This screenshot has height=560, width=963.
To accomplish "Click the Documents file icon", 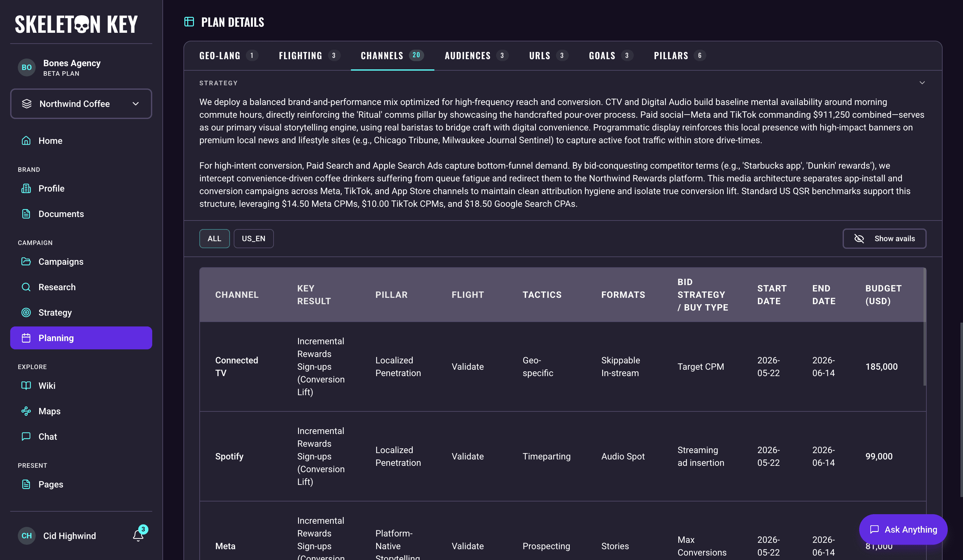I will (x=26, y=214).
